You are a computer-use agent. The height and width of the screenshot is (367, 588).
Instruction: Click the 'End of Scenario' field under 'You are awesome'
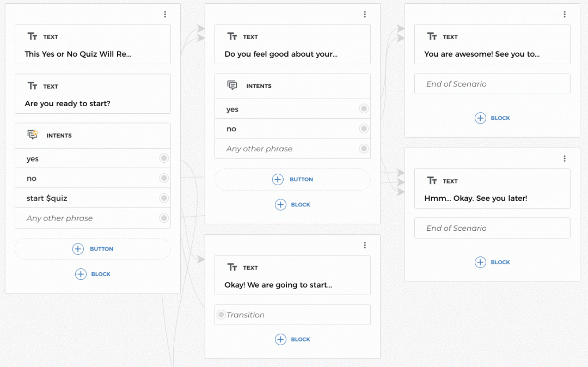point(492,84)
